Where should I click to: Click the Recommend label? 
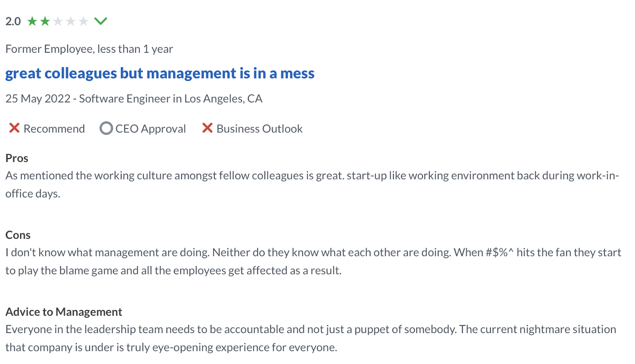point(54,129)
